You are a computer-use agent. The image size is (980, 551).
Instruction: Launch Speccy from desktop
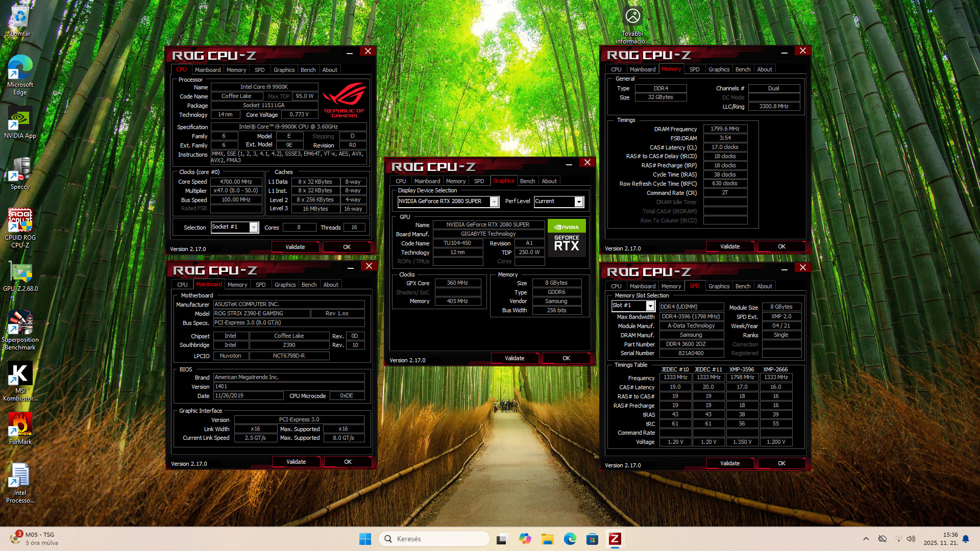coord(20,171)
